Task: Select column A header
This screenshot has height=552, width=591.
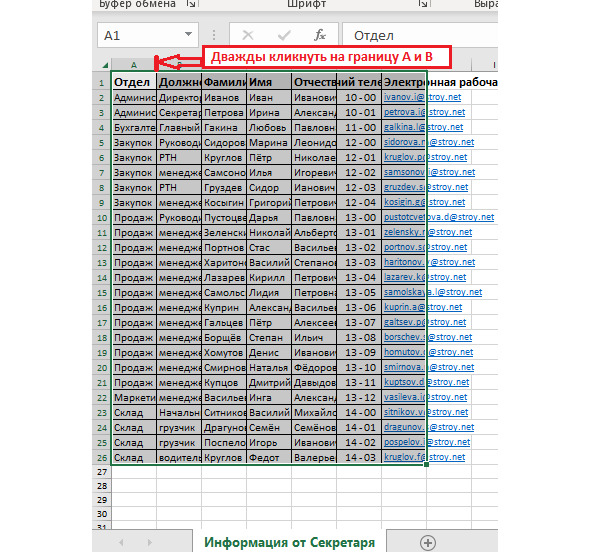Action: pyautogui.click(x=133, y=65)
